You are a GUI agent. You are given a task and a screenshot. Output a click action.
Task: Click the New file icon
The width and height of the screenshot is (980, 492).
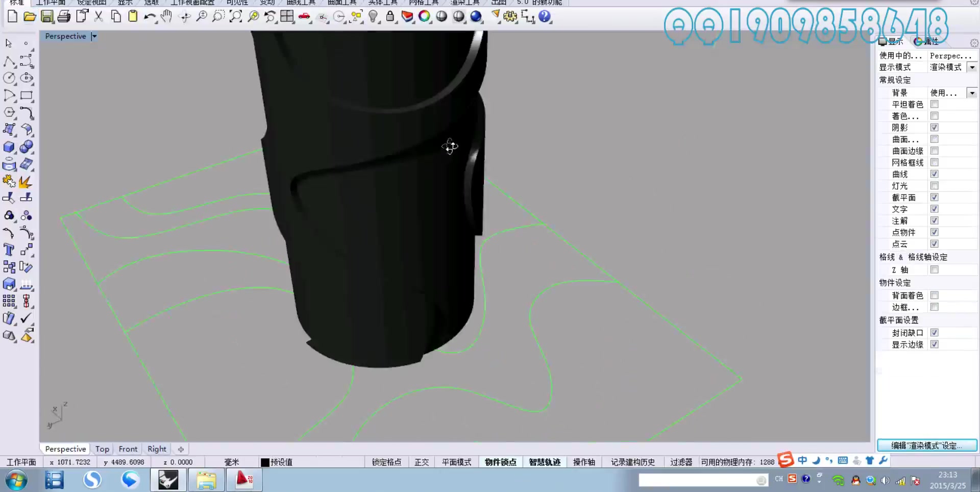click(x=13, y=16)
